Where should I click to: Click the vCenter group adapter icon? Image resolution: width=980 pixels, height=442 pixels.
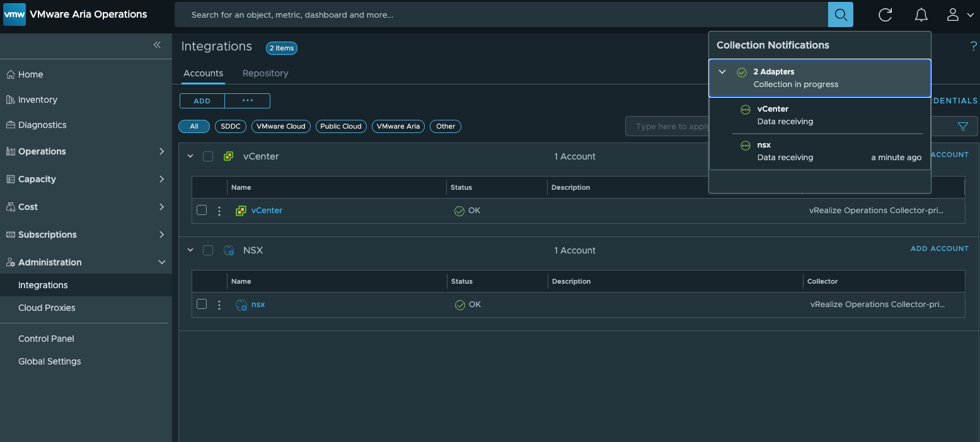coord(229,156)
